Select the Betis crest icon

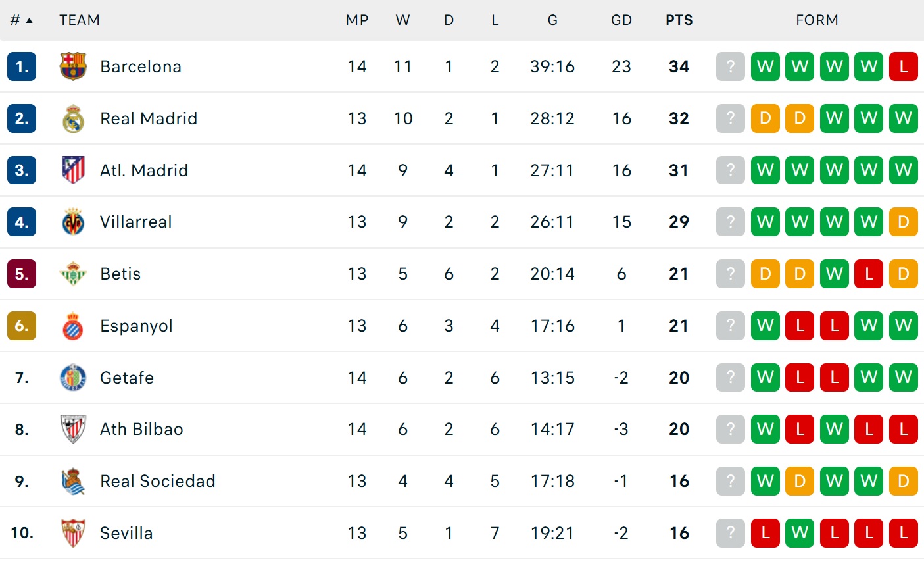tap(73, 274)
